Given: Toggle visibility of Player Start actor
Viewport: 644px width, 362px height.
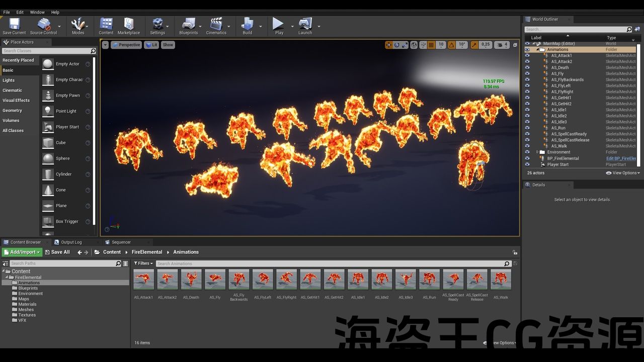Looking at the screenshot, I should click(527, 164).
